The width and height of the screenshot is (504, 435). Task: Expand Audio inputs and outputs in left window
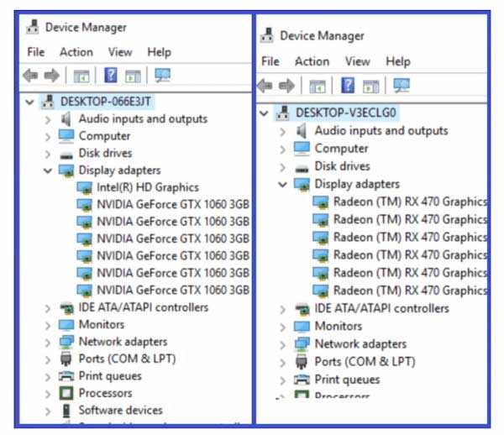[48, 120]
